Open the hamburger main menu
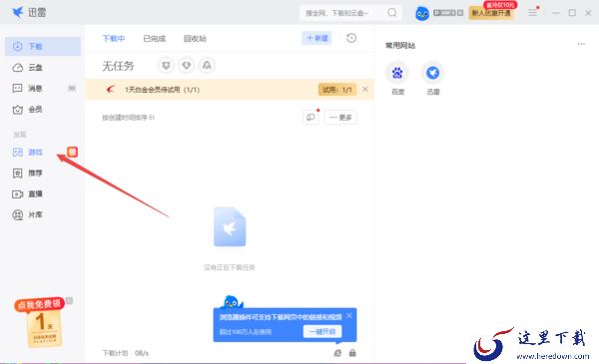 532,13
